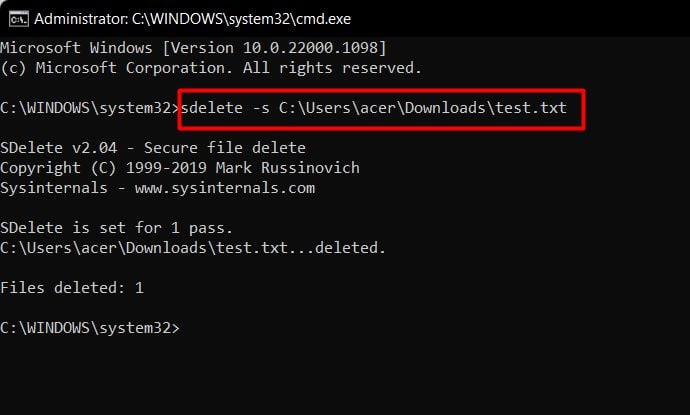Click the test.txt filename in the red box
Viewport: 690px width, 415px height.
[x=531, y=108]
